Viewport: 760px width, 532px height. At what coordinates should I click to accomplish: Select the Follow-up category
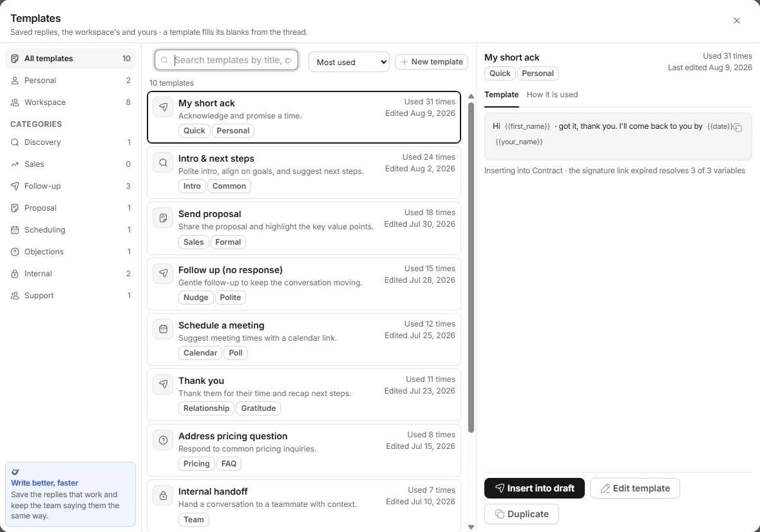70,186
